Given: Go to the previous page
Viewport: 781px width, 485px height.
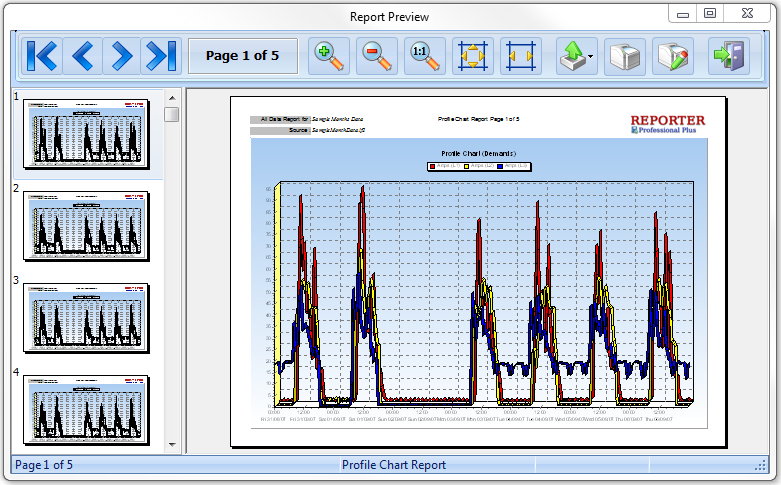Looking at the screenshot, I should click(x=83, y=56).
